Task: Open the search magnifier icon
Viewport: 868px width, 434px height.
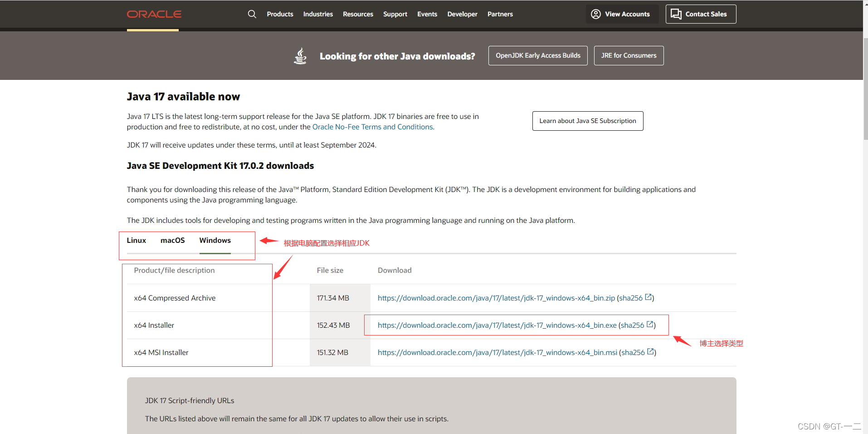Action: click(252, 14)
